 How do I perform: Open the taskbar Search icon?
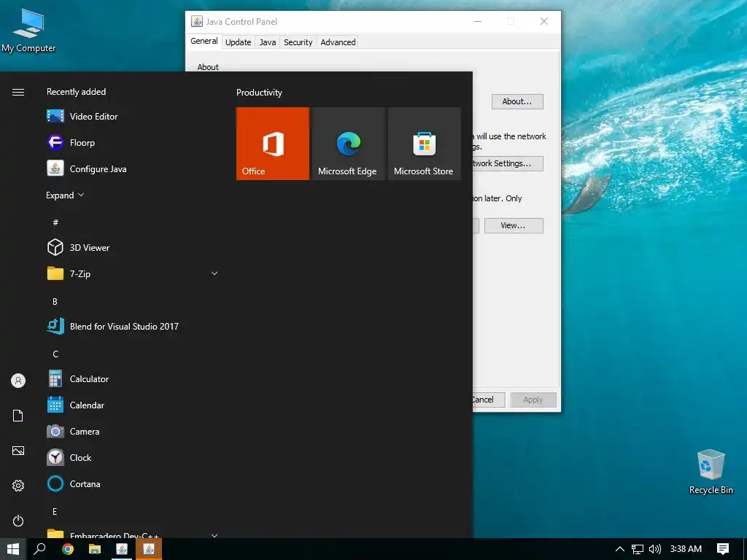[x=40, y=549]
